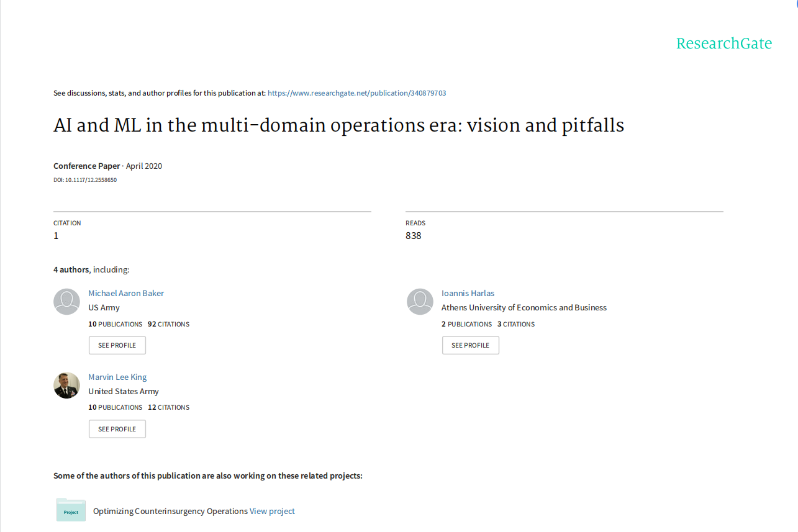This screenshot has width=798, height=532.
Task: Click the ResearchGate logo
Action: point(724,43)
